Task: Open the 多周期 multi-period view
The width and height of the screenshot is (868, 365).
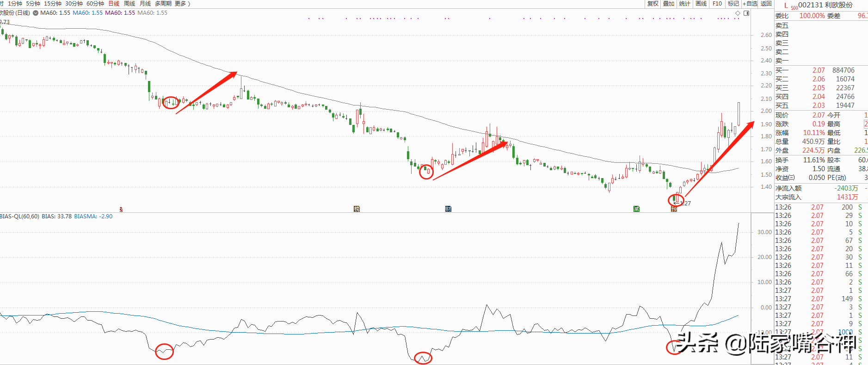Action: [x=163, y=4]
